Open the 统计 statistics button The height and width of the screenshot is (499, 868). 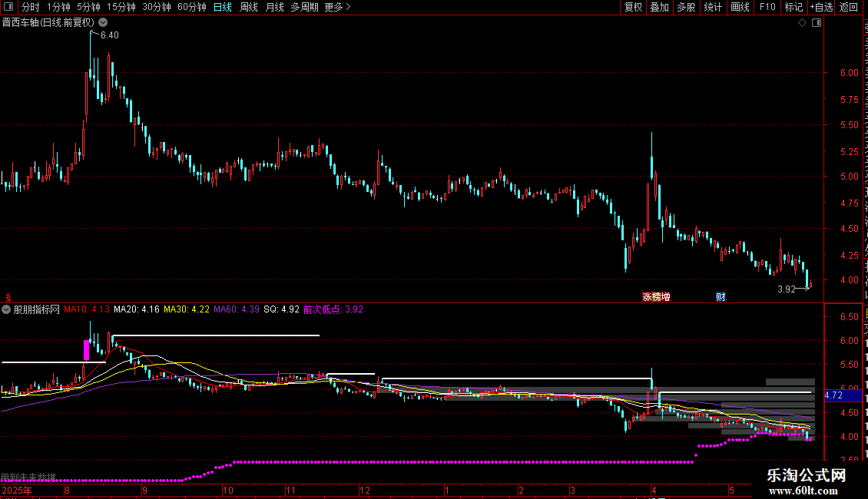click(x=712, y=7)
